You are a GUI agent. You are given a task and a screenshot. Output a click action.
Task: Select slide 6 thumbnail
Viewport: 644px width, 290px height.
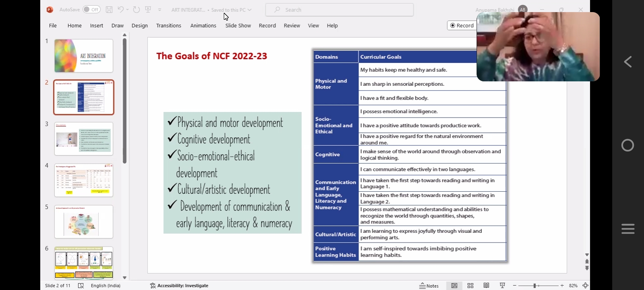[84, 263]
